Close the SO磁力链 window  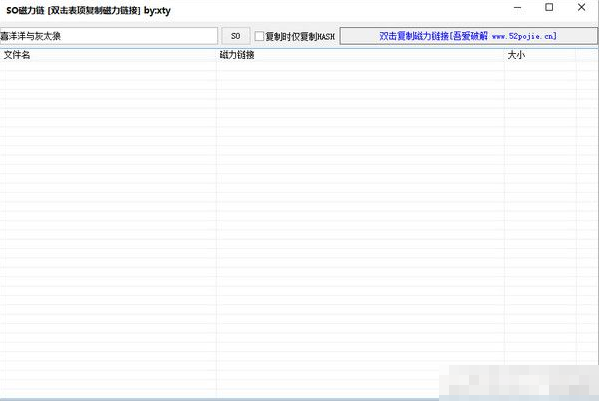(x=581, y=8)
